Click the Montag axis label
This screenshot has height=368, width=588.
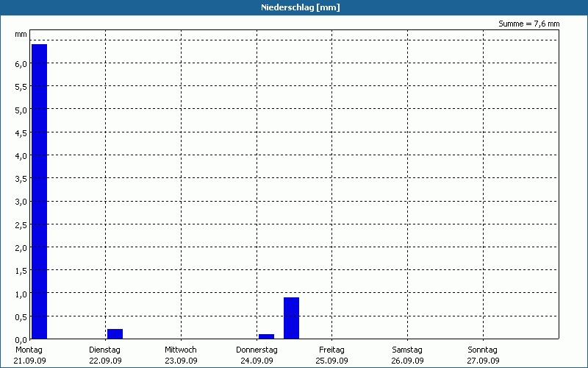pos(29,350)
